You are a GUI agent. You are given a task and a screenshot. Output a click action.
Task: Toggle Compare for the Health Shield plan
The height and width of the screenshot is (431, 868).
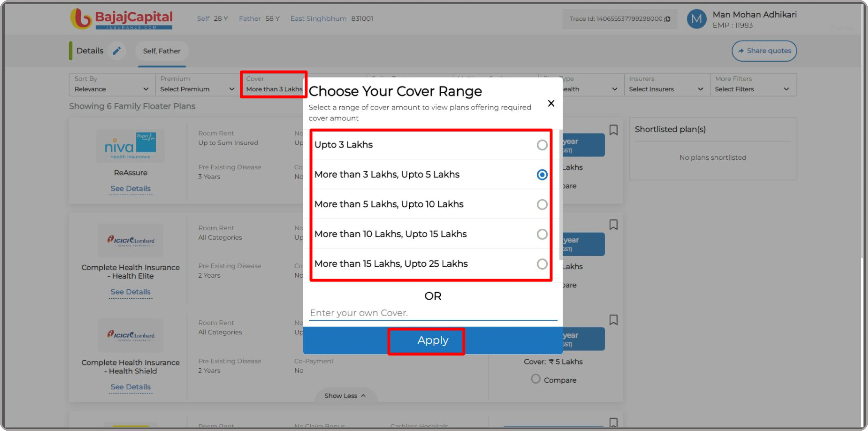point(536,379)
